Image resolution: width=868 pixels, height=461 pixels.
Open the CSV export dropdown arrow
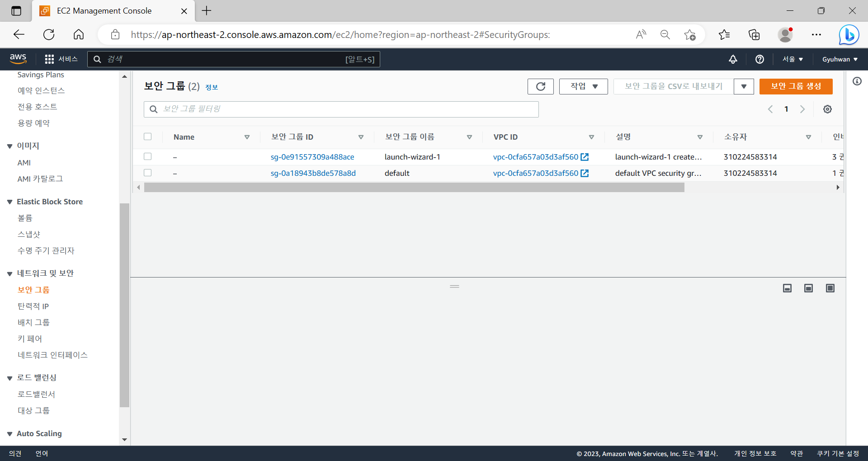[x=744, y=86]
